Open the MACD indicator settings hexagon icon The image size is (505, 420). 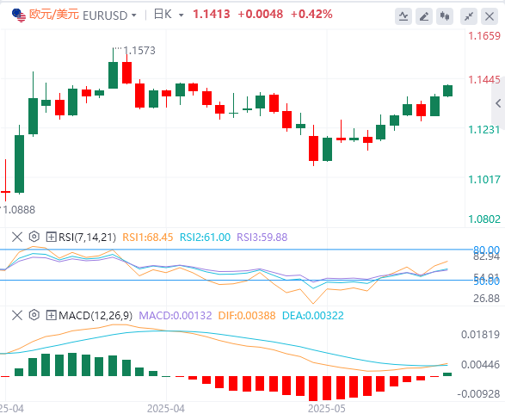click(34, 315)
